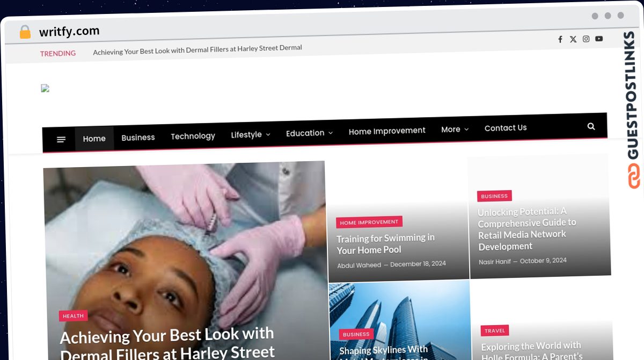The image size is (644, 360).
Task: Click the Travel category badge
Action: [x=494, y=330]
